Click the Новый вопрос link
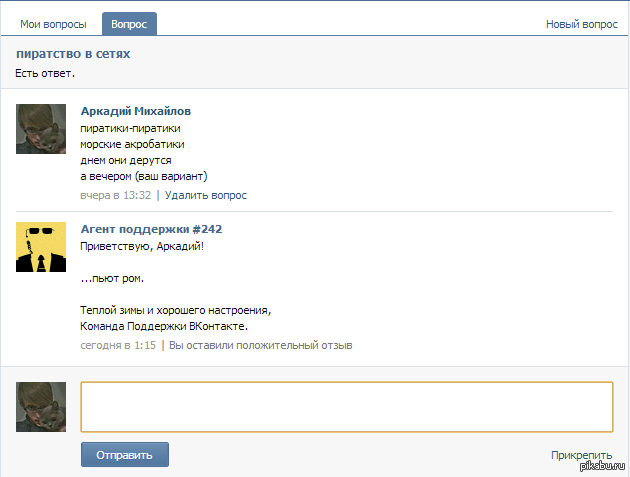Viewport: 630px width, 477px height. [x=581, y=24]
